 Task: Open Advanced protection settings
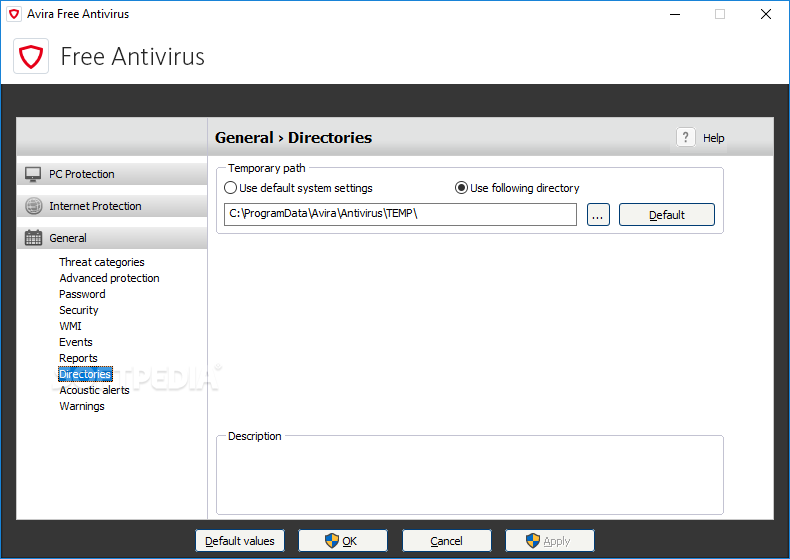click(109, 278)
